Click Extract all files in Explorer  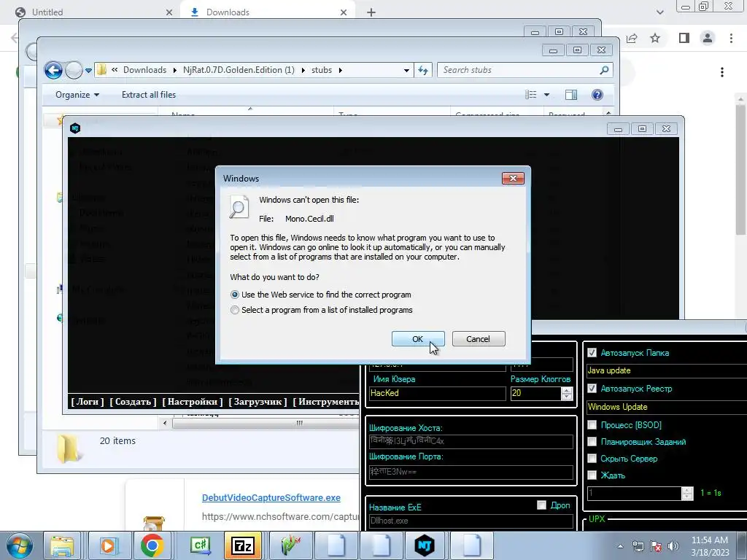(149, 95)
